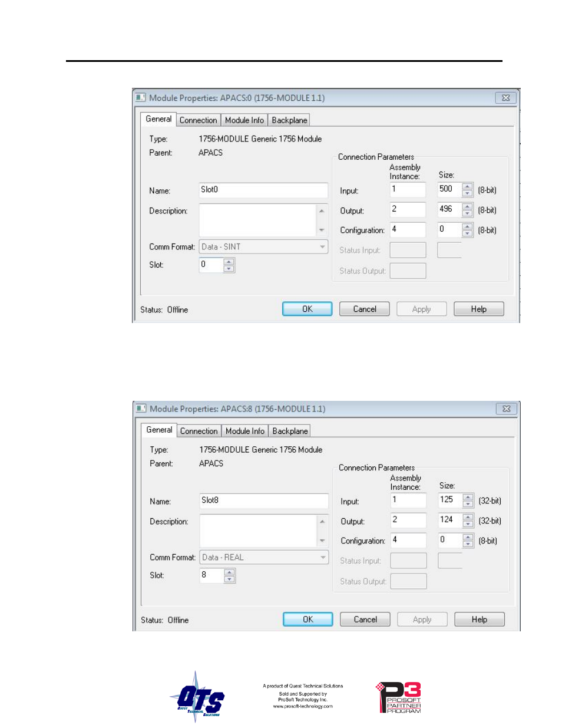
Task: Click Output Assembly Instance field in APACS:0
Action: point(408,210)
